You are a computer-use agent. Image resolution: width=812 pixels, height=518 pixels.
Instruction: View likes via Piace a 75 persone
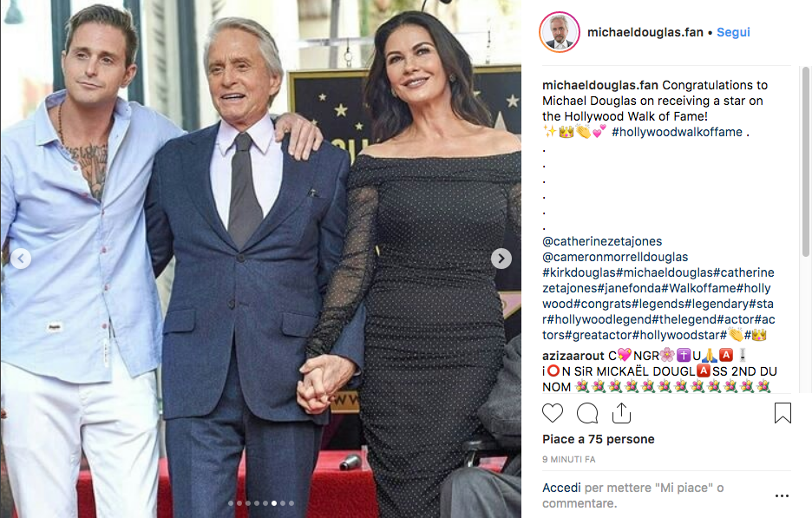click(x=598, y=439)
